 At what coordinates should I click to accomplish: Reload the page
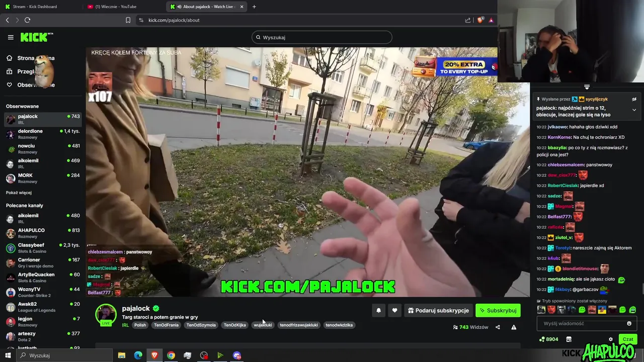coord(27,20)
